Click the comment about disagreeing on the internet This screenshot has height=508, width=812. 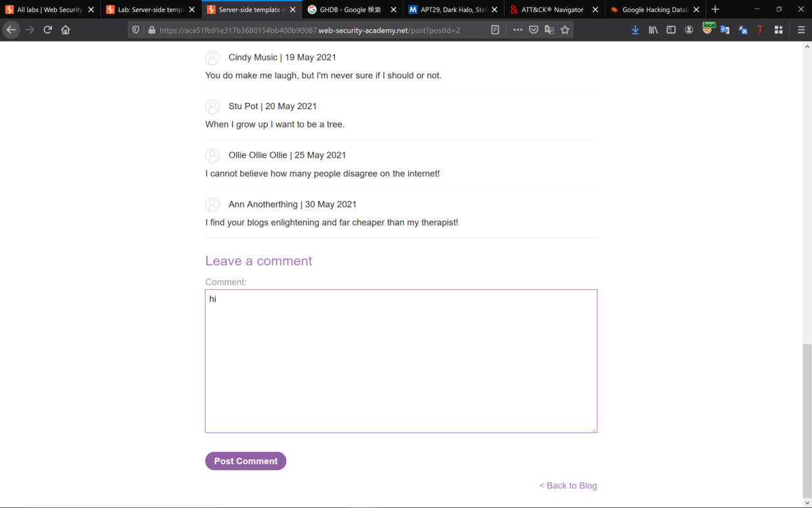pos(322,173)
